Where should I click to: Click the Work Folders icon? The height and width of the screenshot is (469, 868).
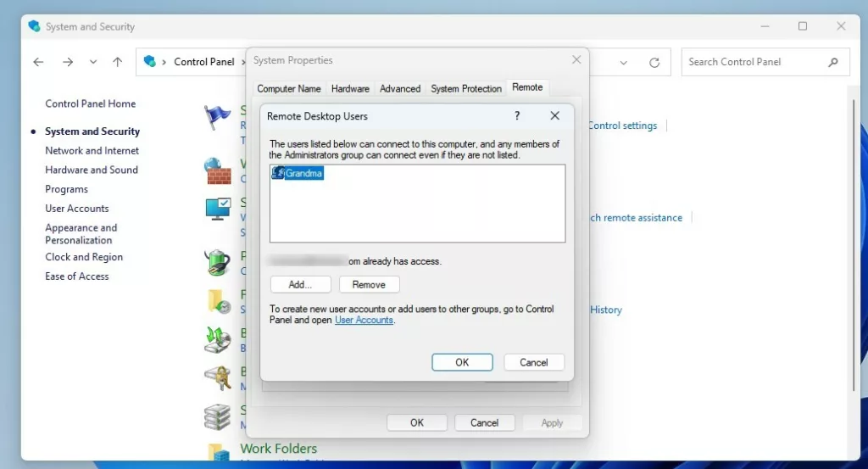(219, 452)
